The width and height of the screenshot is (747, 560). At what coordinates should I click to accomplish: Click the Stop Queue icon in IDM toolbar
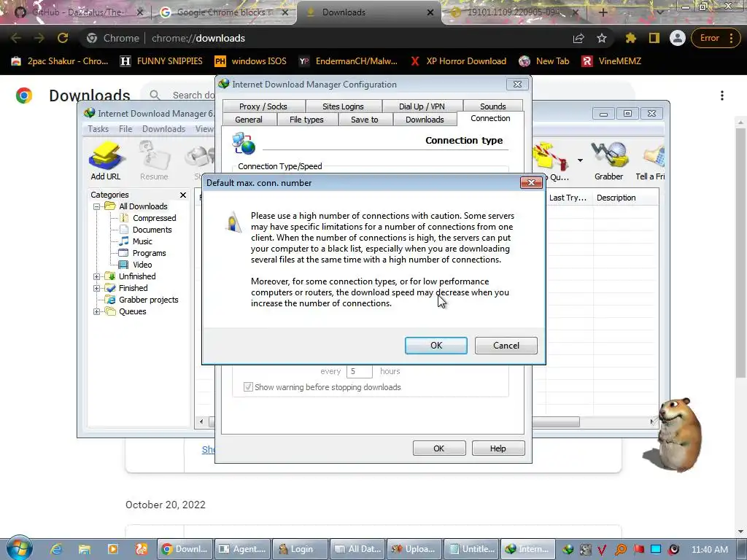pos(551,160)
